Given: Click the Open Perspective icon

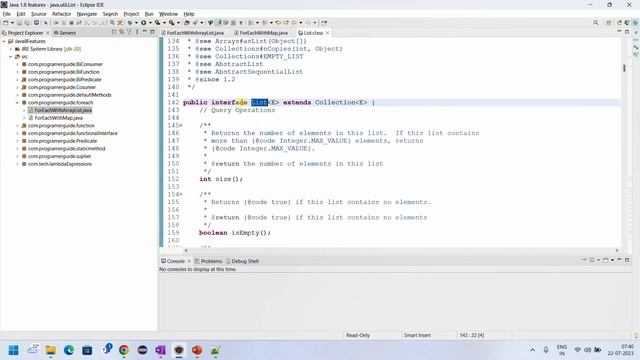Looking at the screenshot, I should pos(609,23).
